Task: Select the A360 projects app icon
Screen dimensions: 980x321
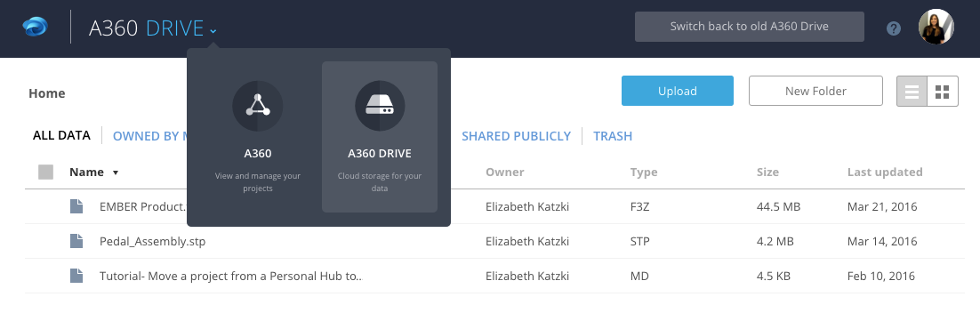Action: [x=258, y=106]
